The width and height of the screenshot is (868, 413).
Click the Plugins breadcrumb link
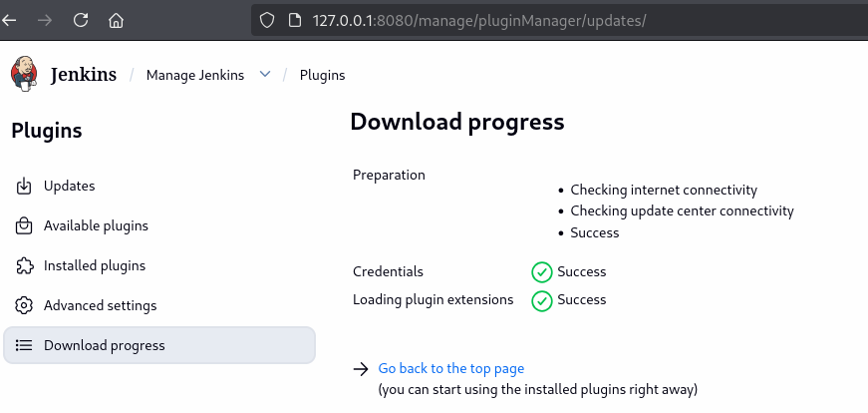pyautogui.click(x=323, y=75)
